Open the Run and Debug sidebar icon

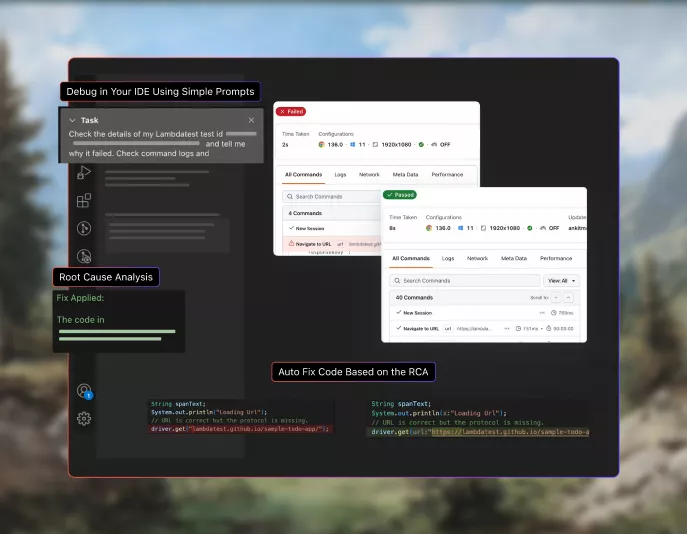[84, 173]
